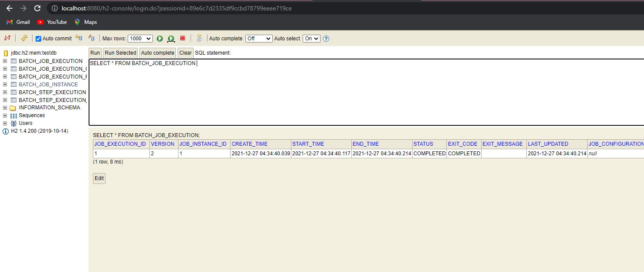Click the browser Reload icon

37,8
